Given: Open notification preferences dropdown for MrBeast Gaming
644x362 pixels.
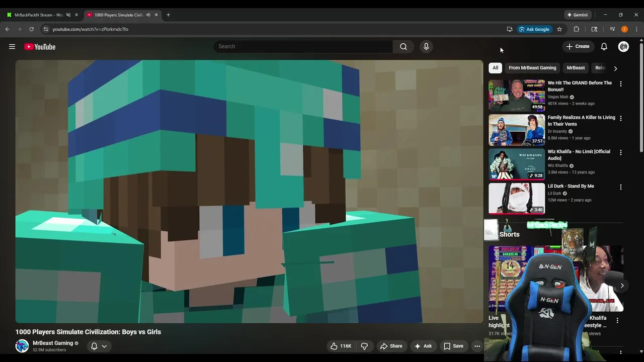Looking at the screenshot, I should click(x=99, y=346).
